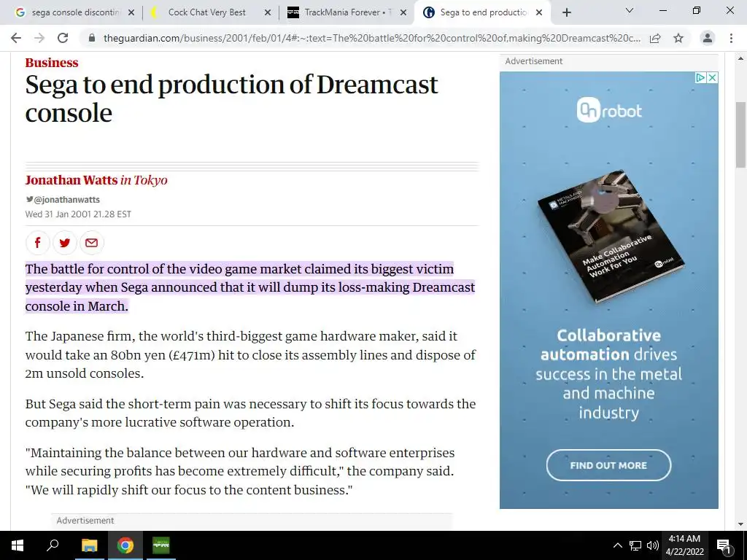Open volume control tray icon

(x=652, y=545)
